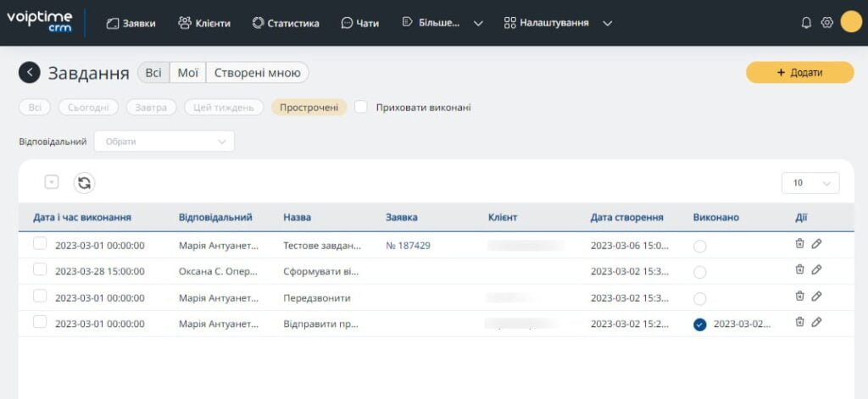This screenshot has height=399, width=868.
Task: Switch to the Мої tasks tab
Action: (x=187, y=73)
